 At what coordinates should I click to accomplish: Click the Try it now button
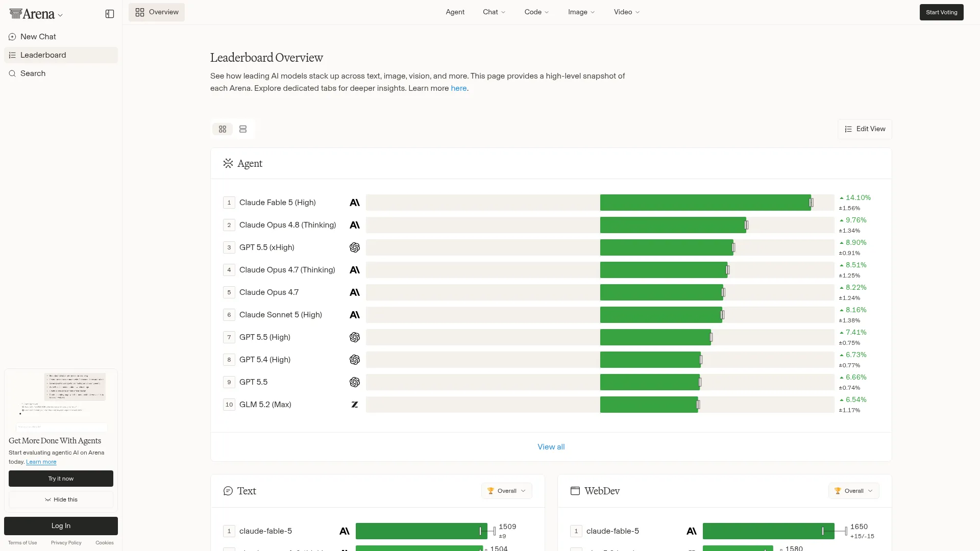pyautogui.click(x=61, y=479)
